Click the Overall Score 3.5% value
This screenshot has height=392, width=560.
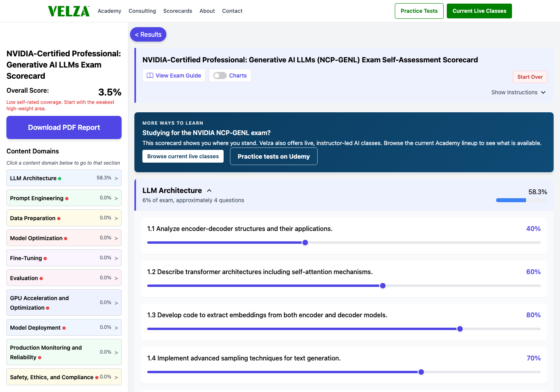110,92
